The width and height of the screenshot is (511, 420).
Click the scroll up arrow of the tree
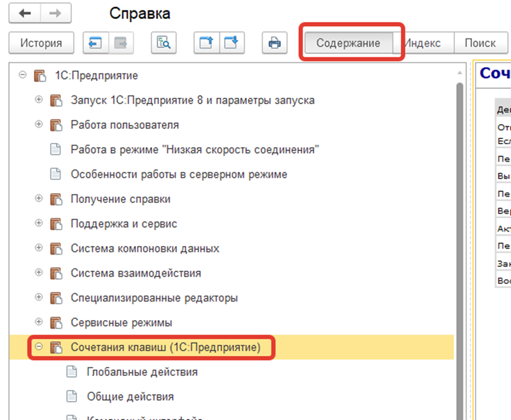coord(460,73)
